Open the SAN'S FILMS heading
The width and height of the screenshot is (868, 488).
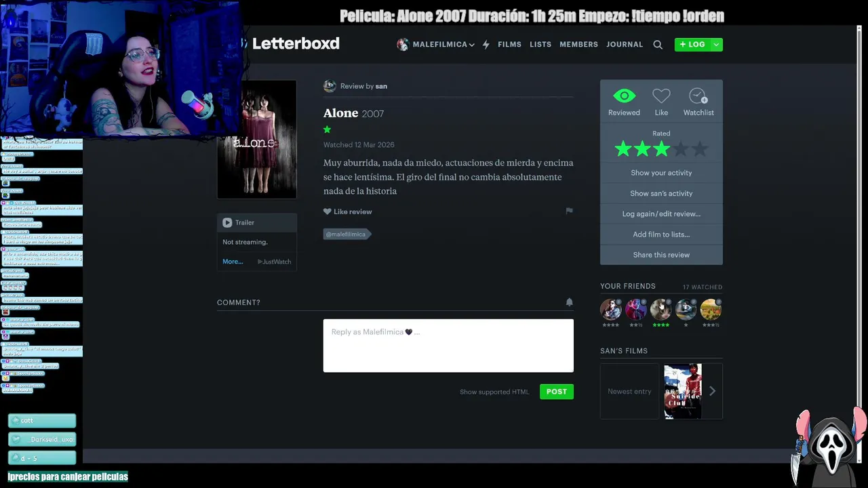624,351
